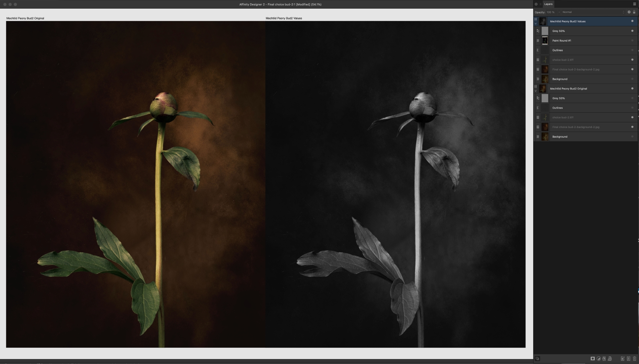
Task: Click fill layer icon of Grey 50% under Original
Action: click(x=538, y=98)
